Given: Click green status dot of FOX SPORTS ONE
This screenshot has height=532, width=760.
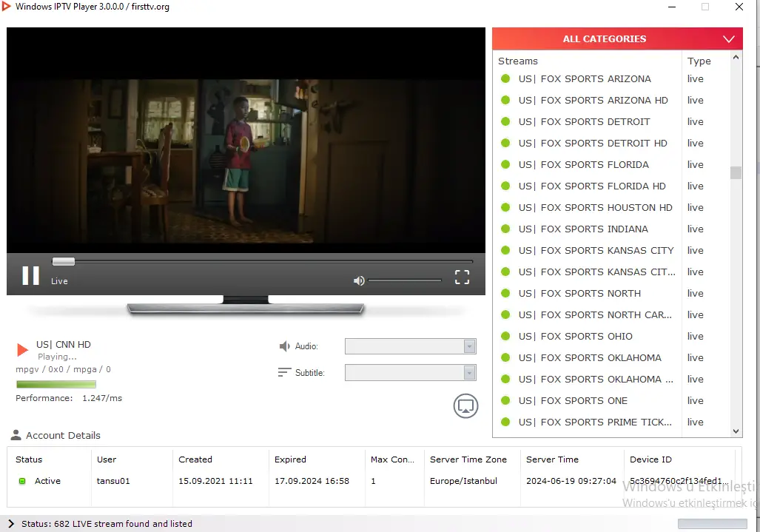Looking at the screenshot, I should click(x=505, y=401).
